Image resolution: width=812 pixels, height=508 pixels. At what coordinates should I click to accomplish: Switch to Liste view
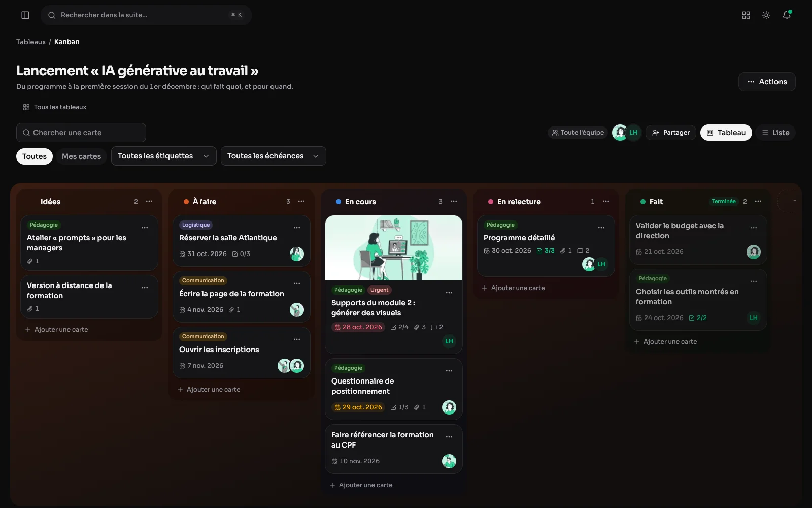click(775, 133)
